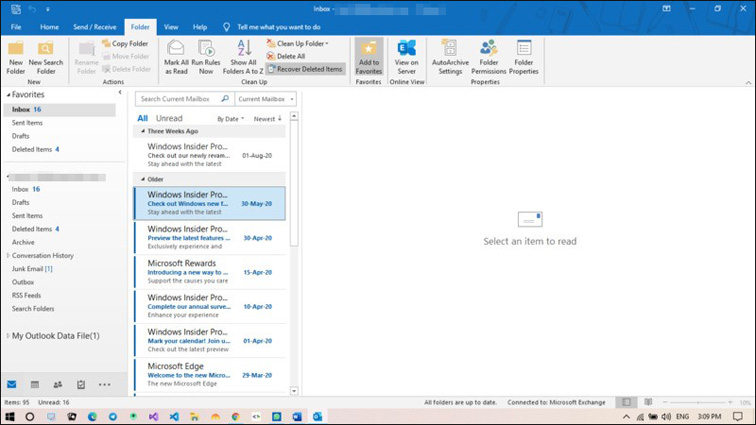Click Send/Receive All Folders quick access icon
The height and width of the screenshot is (425, 756).
click(15, 9)
